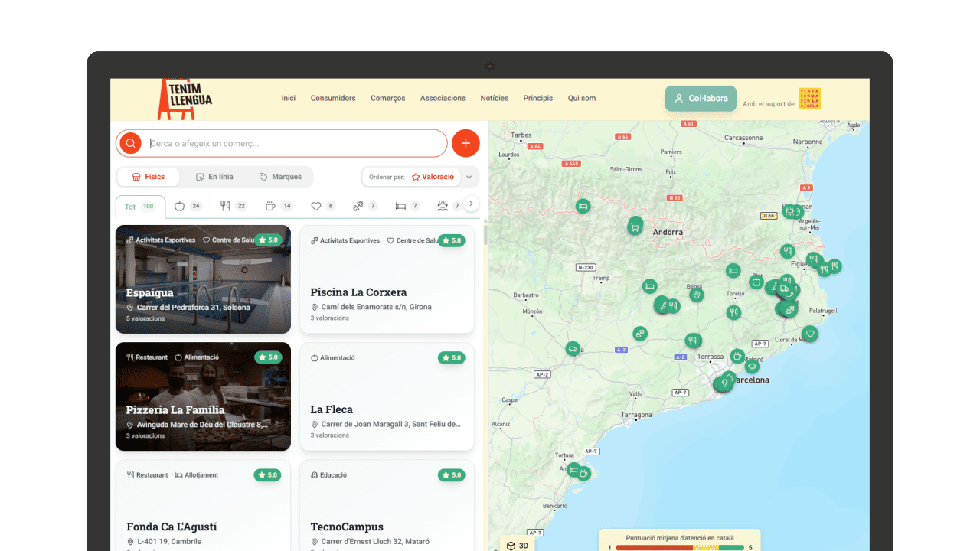Filter by apple food category icon

tap(188, 206)
